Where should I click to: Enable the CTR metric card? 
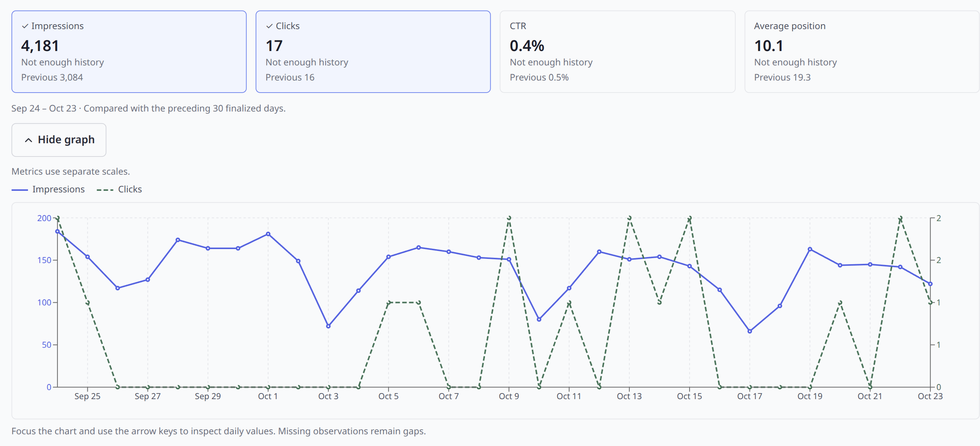click(617, 52)
